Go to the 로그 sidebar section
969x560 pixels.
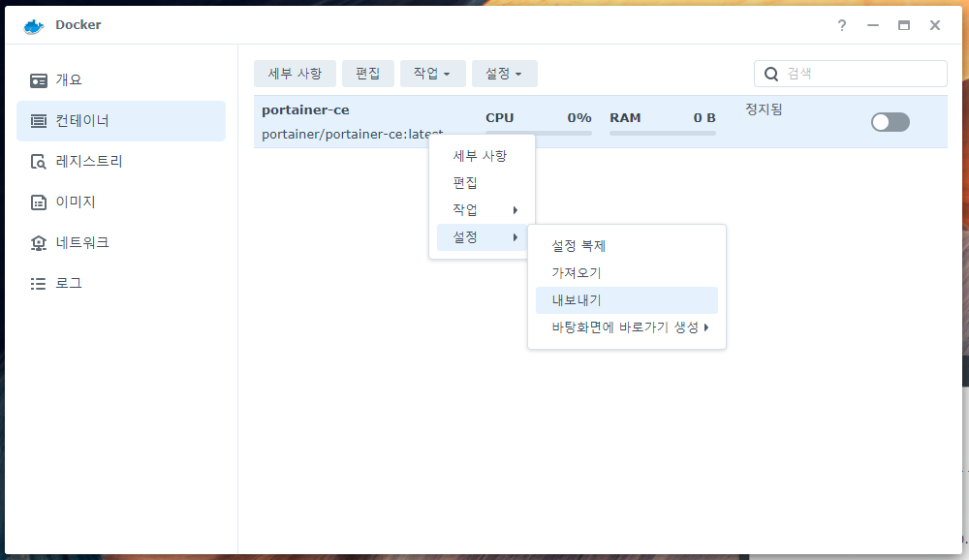coord(121,284)
